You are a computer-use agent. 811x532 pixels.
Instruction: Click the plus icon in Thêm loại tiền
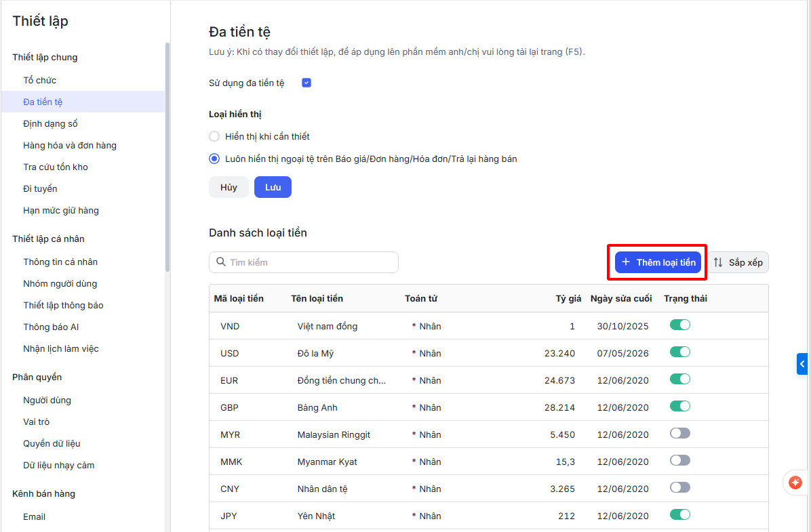(x=626, y=262)
